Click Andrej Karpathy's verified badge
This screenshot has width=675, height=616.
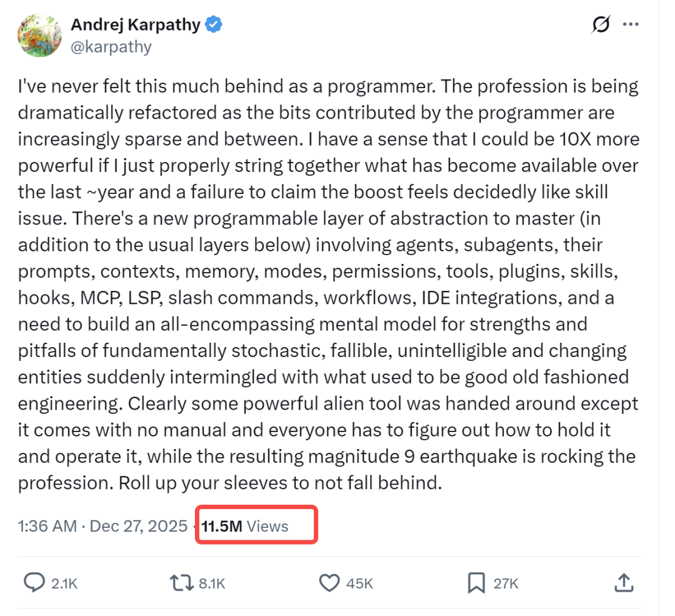[x=212, y=24]
